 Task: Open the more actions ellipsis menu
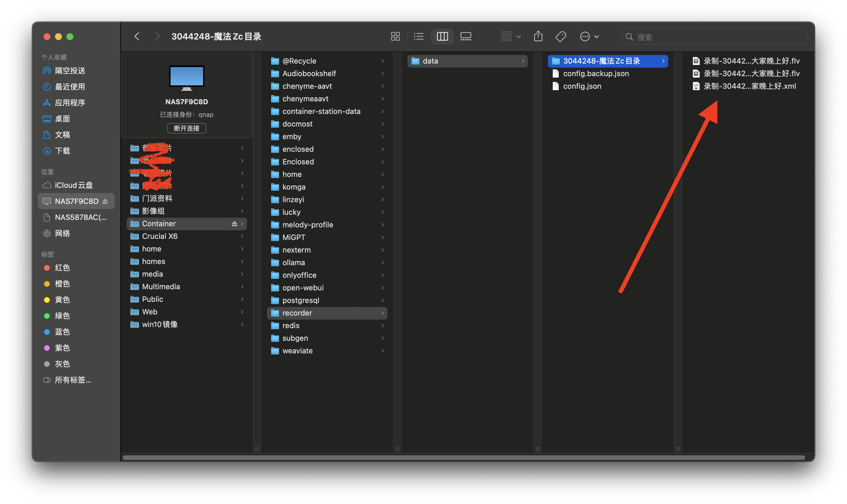(589, 36)
